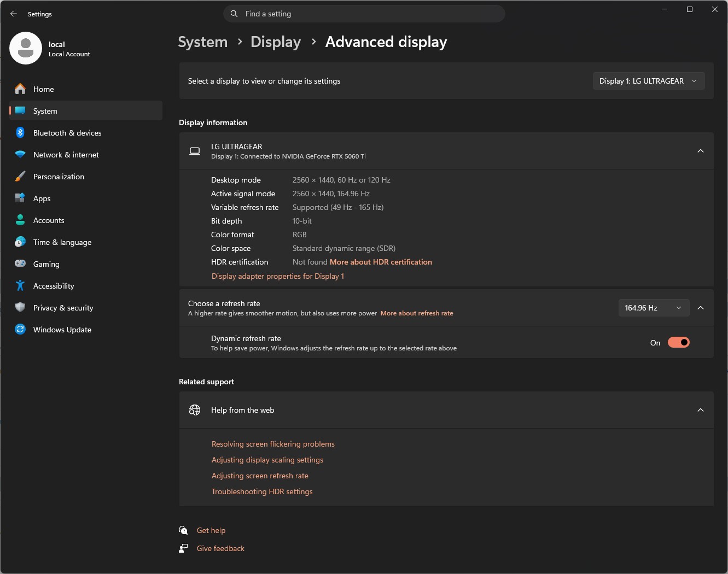Collapse the Help from the web section
Image resolution: width=728 pixels, height=574 pixels.
coord(700,410)
